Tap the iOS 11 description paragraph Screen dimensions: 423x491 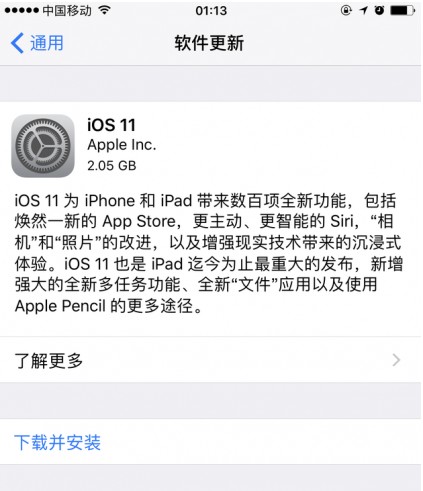tap(209, 253)
